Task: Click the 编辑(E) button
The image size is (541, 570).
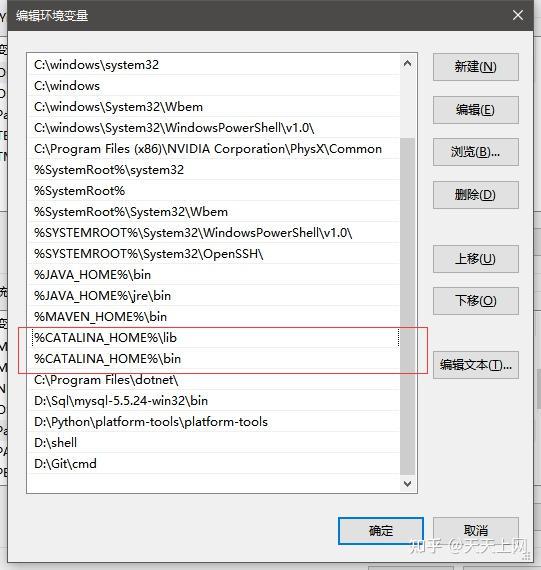Action: click(x=475, y=110)
